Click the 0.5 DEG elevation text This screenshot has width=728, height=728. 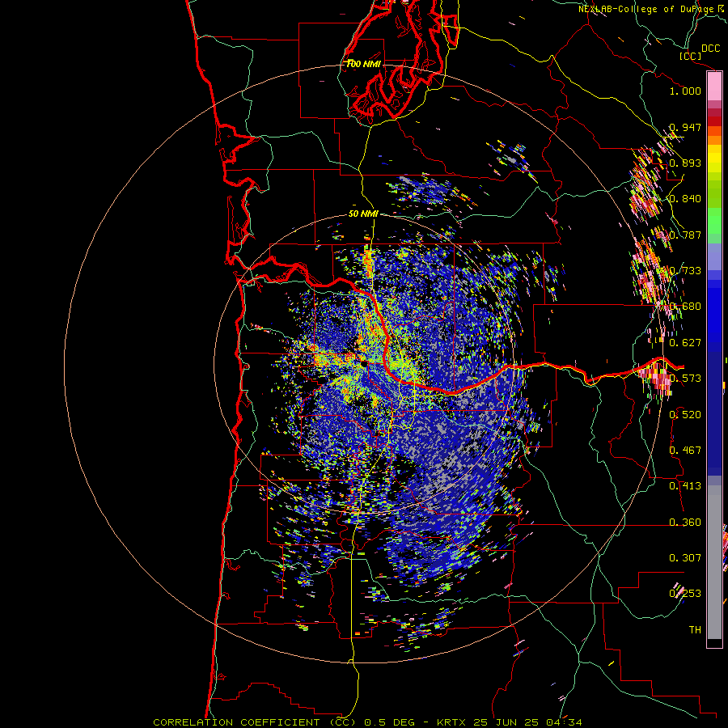pyautogui.click(x=391, y=722)
